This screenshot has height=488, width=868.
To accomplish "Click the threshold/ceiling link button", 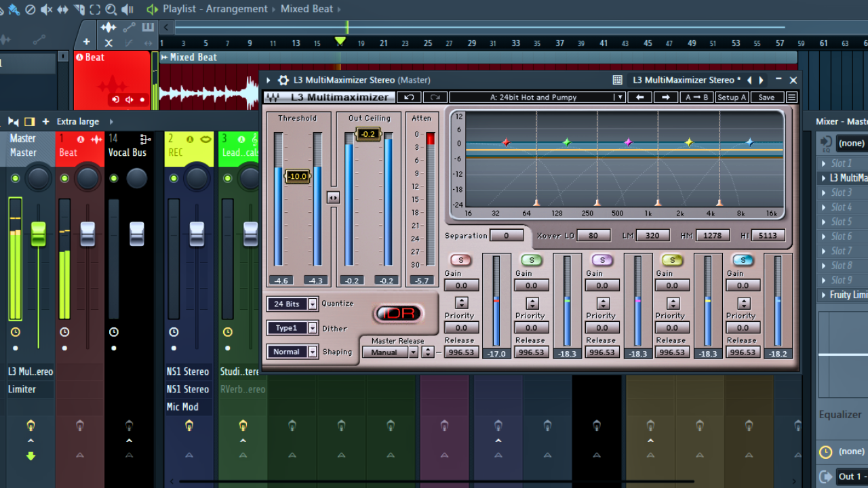I will tap(333, 197).
